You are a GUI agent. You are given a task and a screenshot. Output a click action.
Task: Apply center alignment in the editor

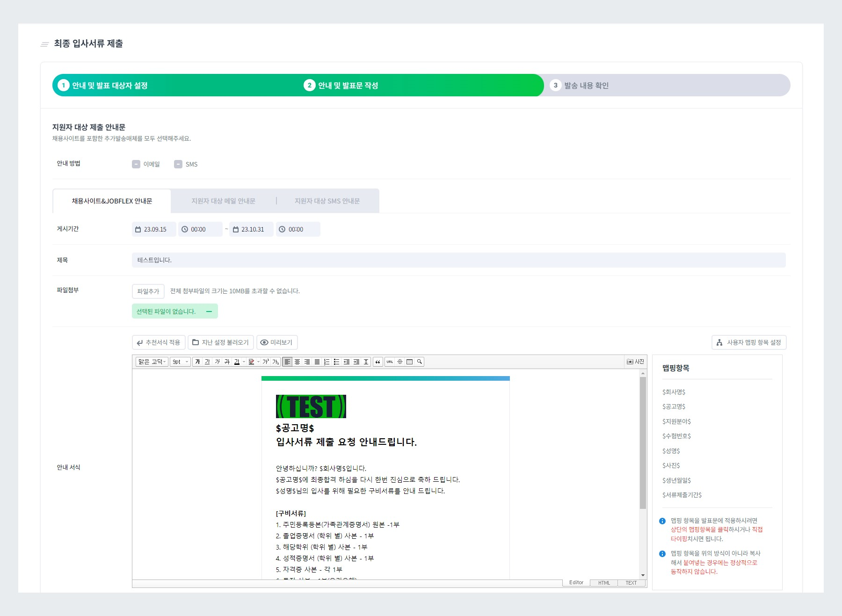(x=298, y=361)
